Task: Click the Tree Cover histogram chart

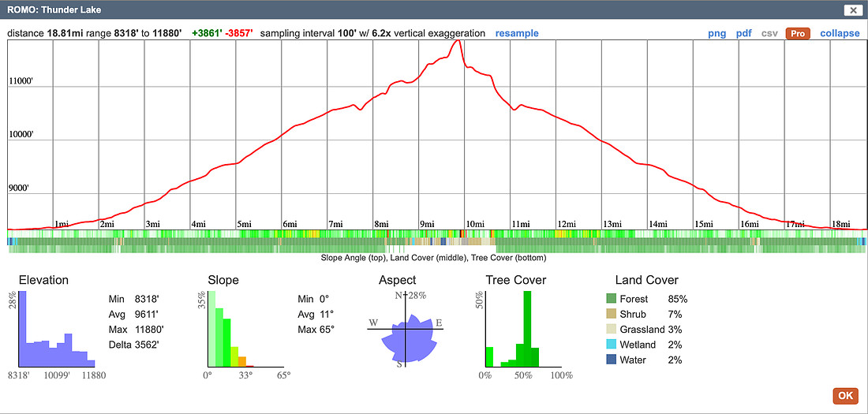Action: [x=523, y=329]
